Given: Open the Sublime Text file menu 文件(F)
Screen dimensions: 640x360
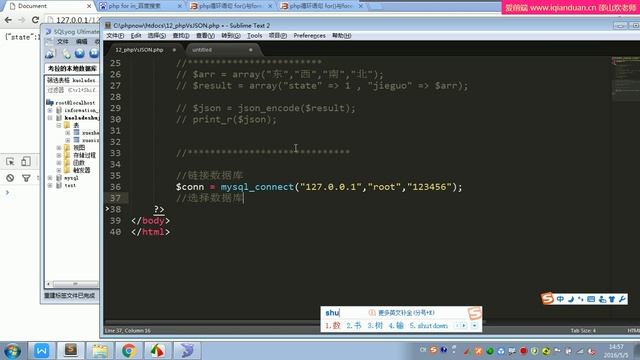Looking at the screenshot, I should point(115,36).
